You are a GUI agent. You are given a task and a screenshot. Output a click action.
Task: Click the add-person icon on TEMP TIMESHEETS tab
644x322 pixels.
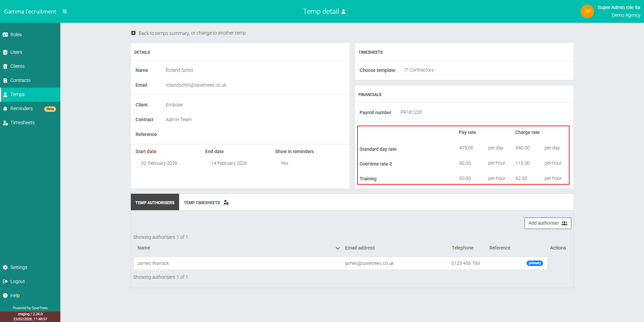click(x=226, y=202)
